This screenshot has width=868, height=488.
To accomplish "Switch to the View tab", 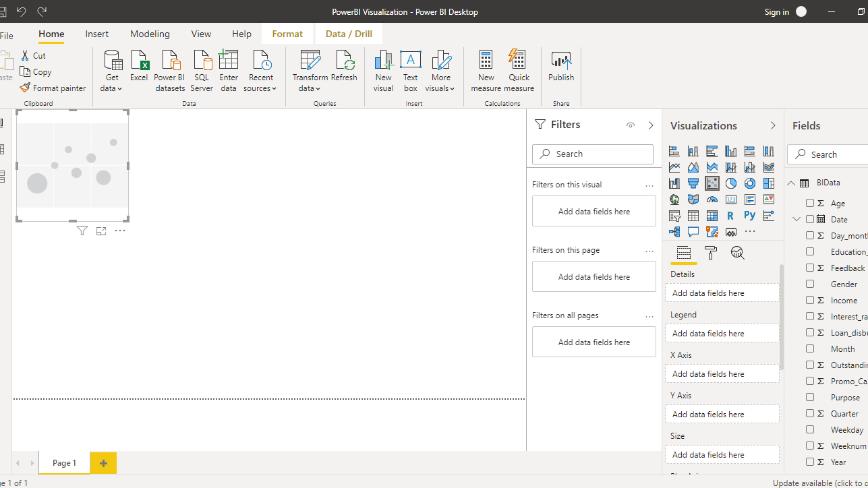I will 201,34.
